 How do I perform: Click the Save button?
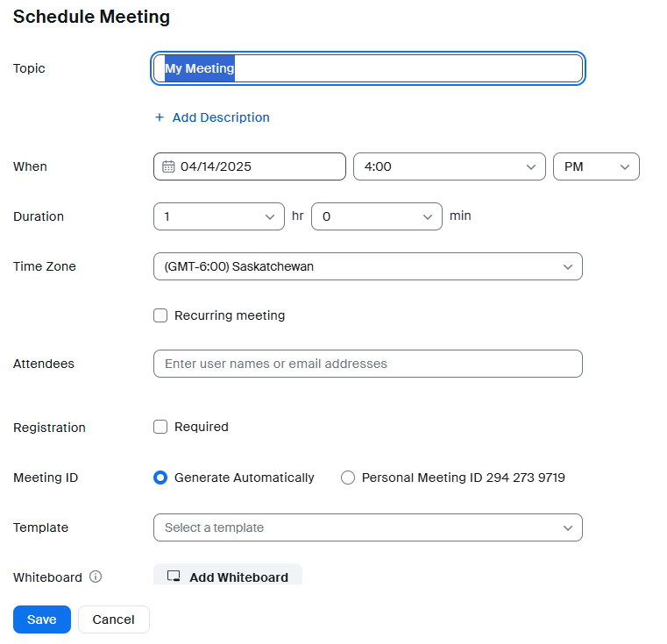42,619
